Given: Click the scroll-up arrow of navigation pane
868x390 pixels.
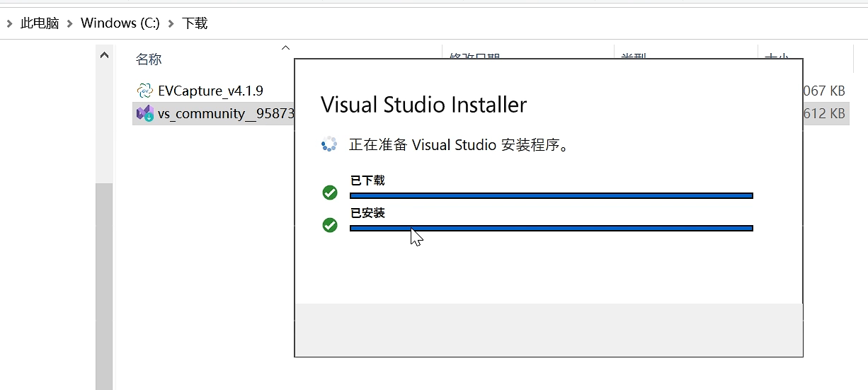Looking at the screenshot, I should tap(104, 55).
